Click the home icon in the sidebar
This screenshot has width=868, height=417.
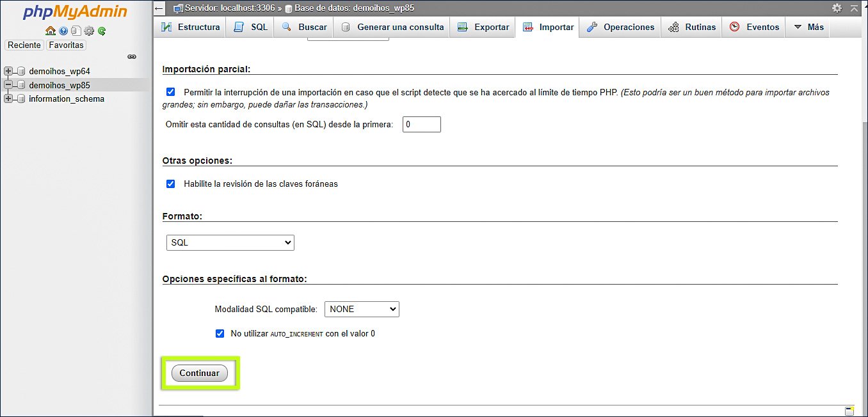coord(50,31)
